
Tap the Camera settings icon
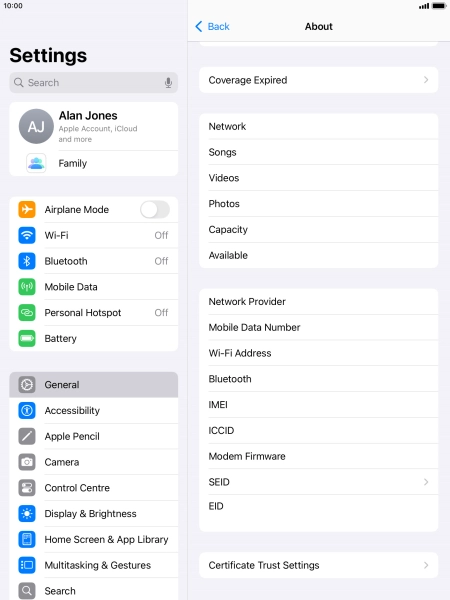click(27, 462)
